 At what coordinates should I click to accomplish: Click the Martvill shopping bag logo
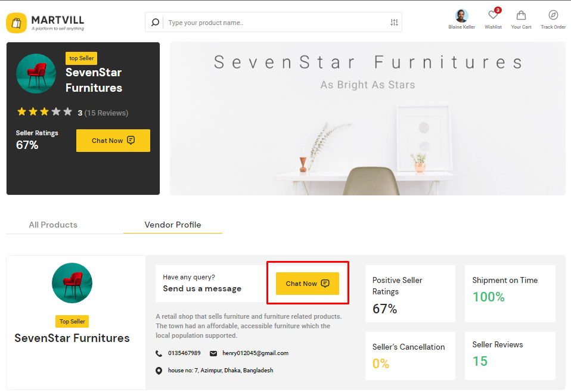(17, 23)
